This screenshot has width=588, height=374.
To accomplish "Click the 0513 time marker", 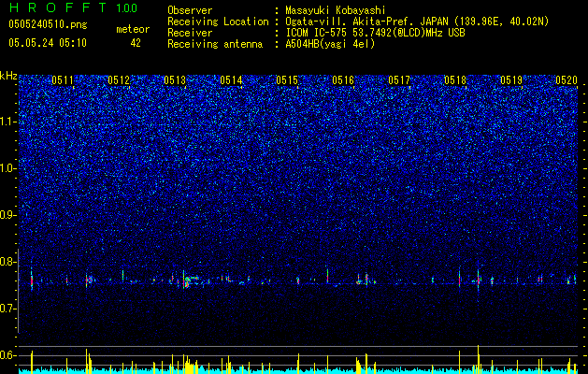I will [x=175, y=80].
